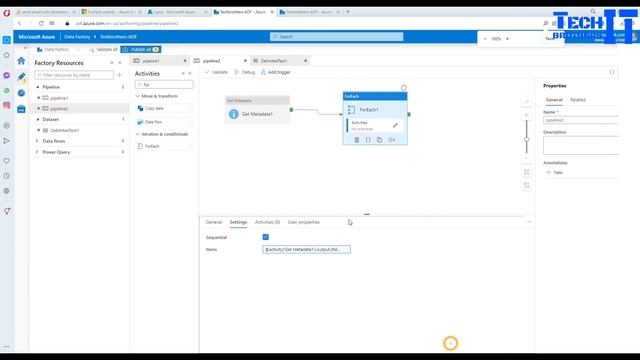Click Add trigger button

point(276,72)
